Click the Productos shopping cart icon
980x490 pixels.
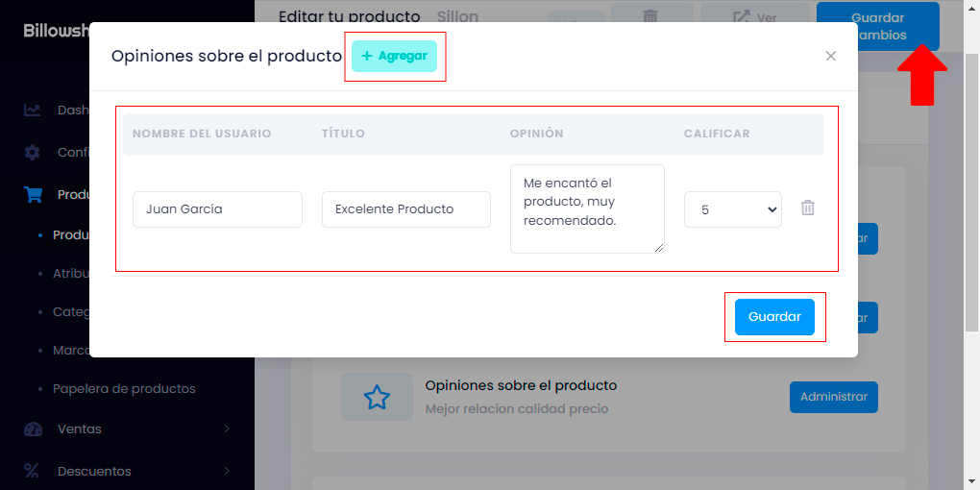tap(33, 194)
